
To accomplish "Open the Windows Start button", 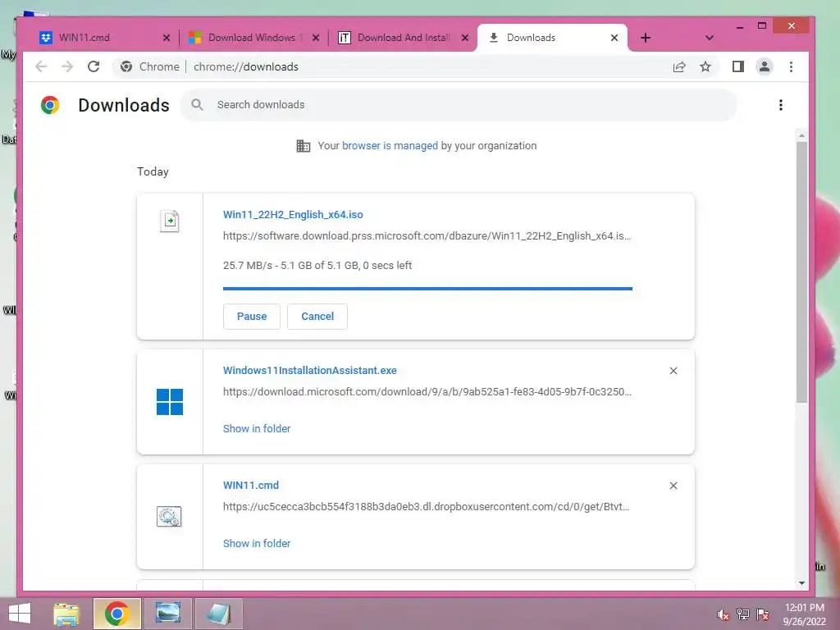I will pos(20,614).
